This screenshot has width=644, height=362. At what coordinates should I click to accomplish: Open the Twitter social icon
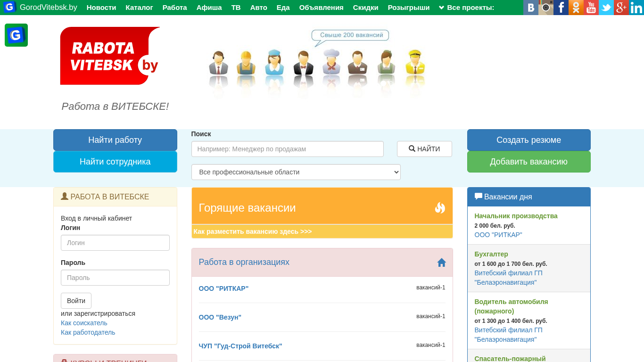[x=606, y=8]
